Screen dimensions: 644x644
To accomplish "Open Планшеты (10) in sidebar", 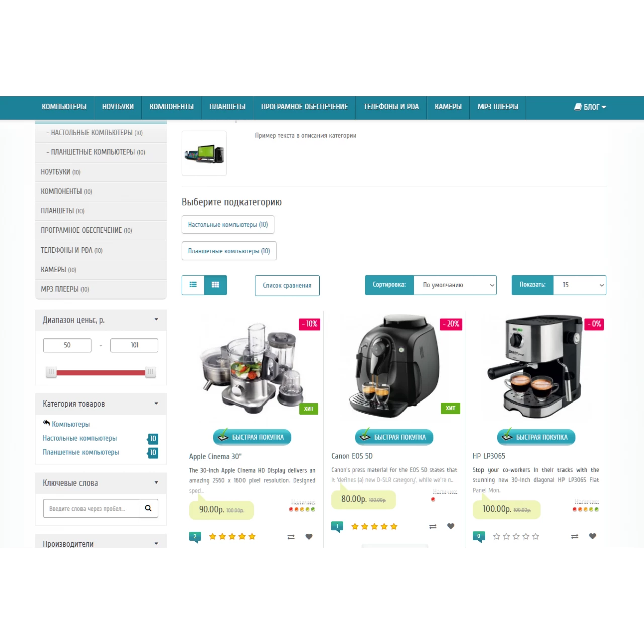I will click(x=101, y=211).
